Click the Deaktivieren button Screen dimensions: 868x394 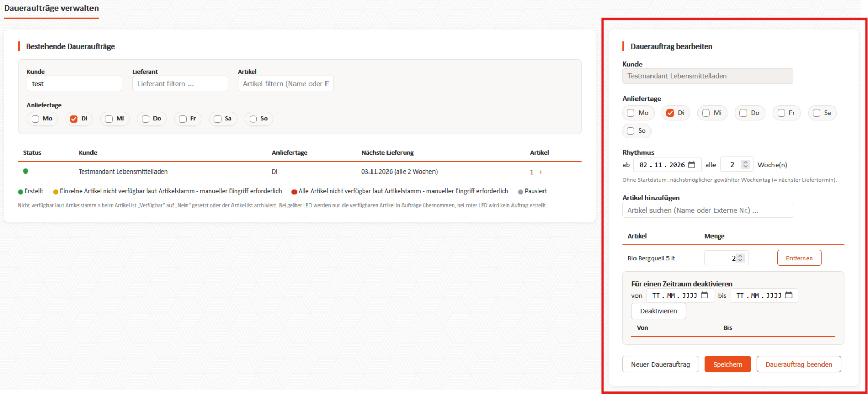659,311
